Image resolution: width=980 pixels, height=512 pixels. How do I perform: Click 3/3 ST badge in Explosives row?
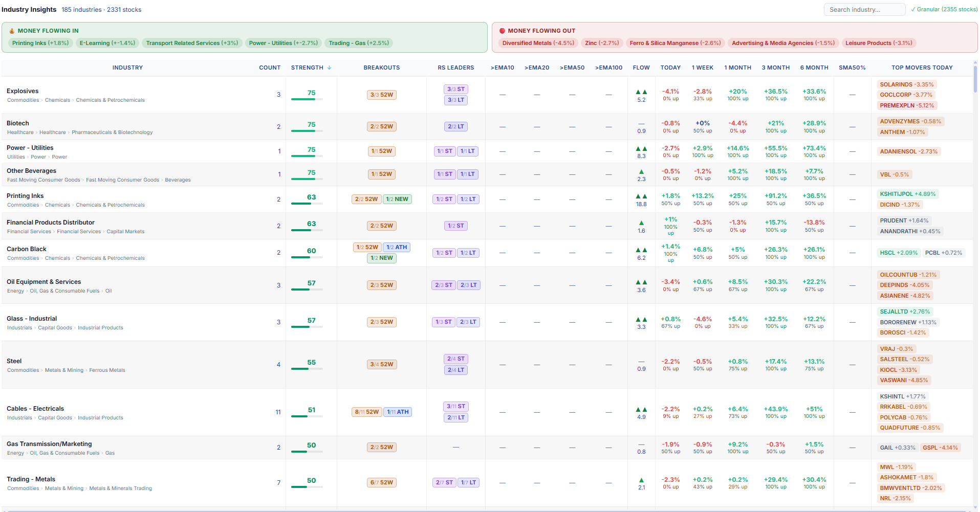pos(456,89)
